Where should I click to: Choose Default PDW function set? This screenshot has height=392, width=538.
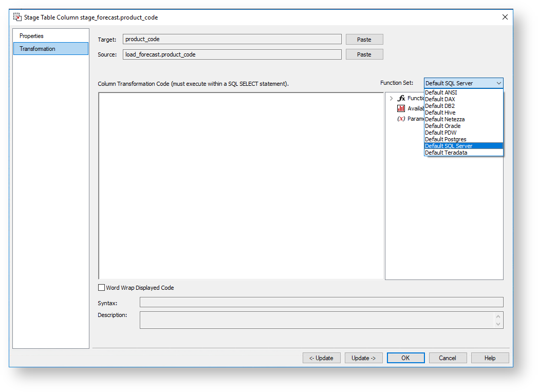(463, 133)
